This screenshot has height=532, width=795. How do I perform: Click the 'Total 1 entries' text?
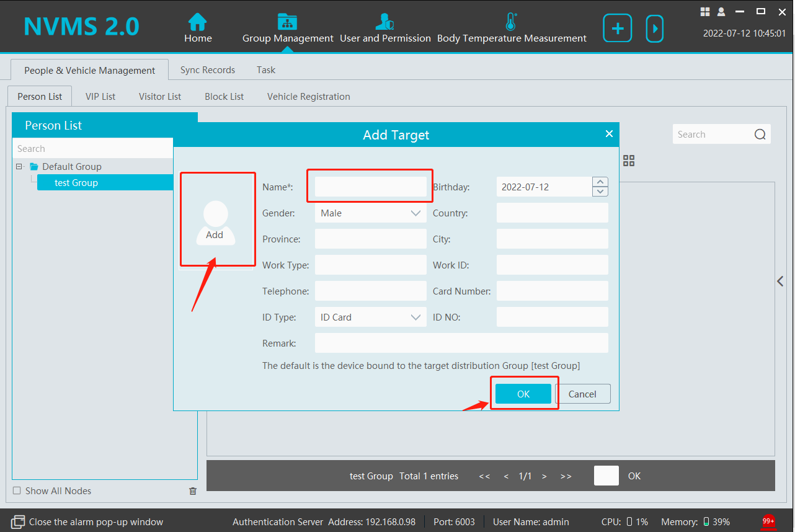(429, 476)
